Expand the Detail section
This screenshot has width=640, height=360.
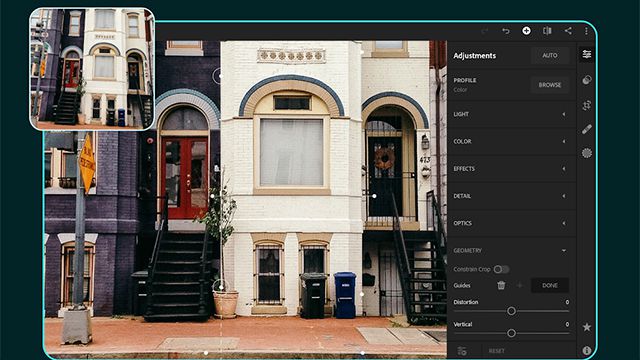[511, 196]
